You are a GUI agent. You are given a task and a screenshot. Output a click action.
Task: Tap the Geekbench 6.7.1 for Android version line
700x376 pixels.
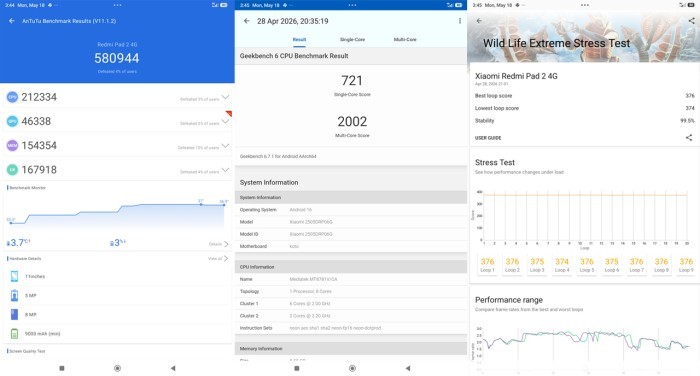278,156
